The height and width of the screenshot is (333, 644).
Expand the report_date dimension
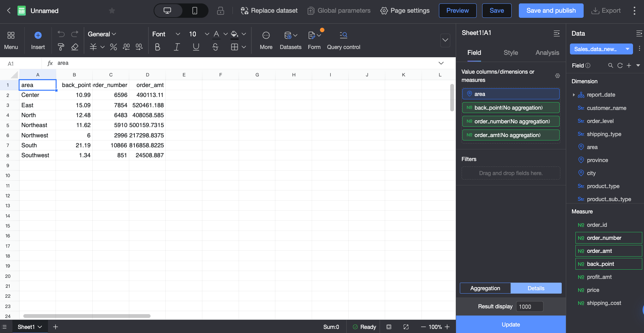[574, 95]
